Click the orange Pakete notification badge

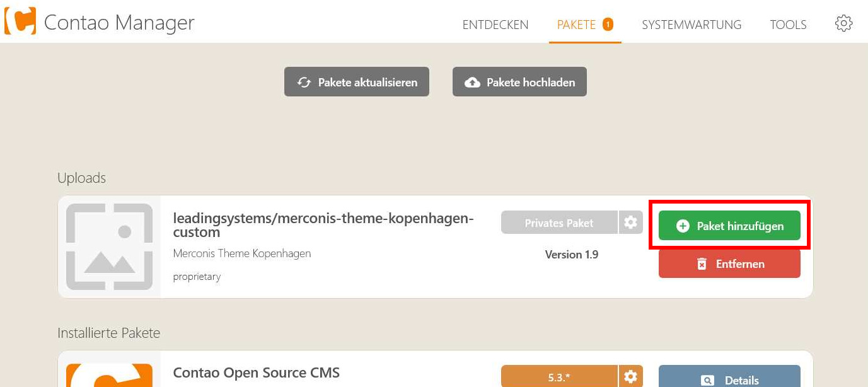point(608,25)
